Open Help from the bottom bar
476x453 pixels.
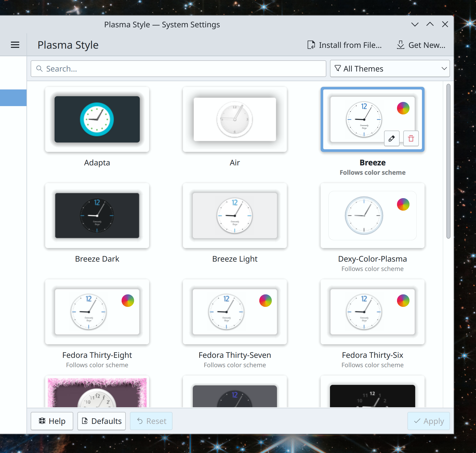[x=52, y=421]
